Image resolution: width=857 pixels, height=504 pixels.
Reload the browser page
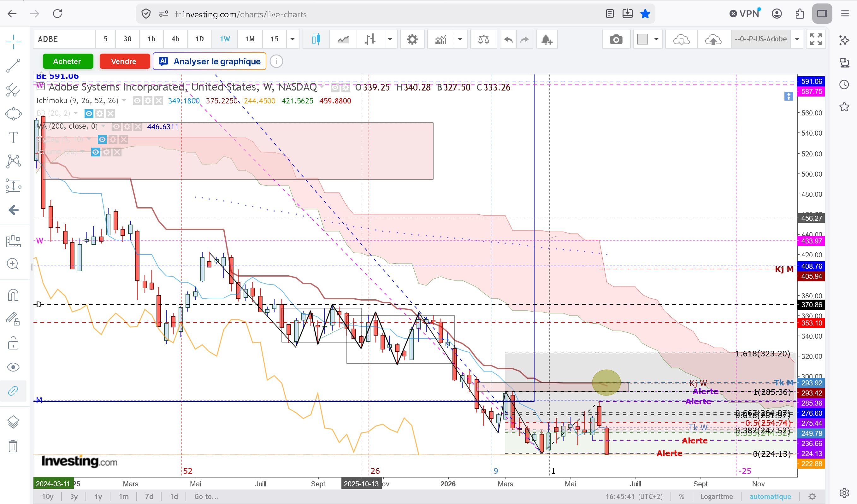click(57, 14)
